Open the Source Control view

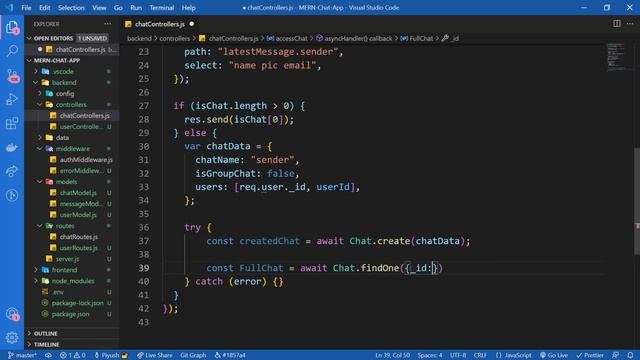click(x=12, y=76)
